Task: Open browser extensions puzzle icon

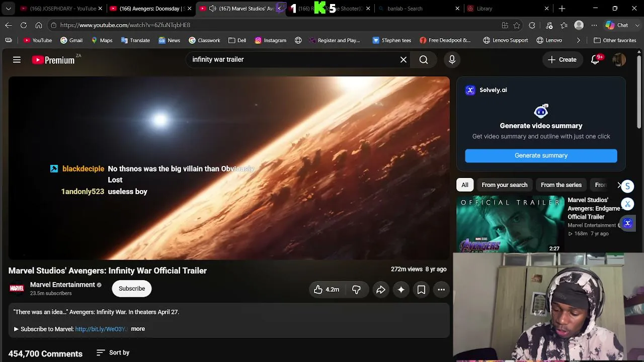Action: click(x=532, y=25)
